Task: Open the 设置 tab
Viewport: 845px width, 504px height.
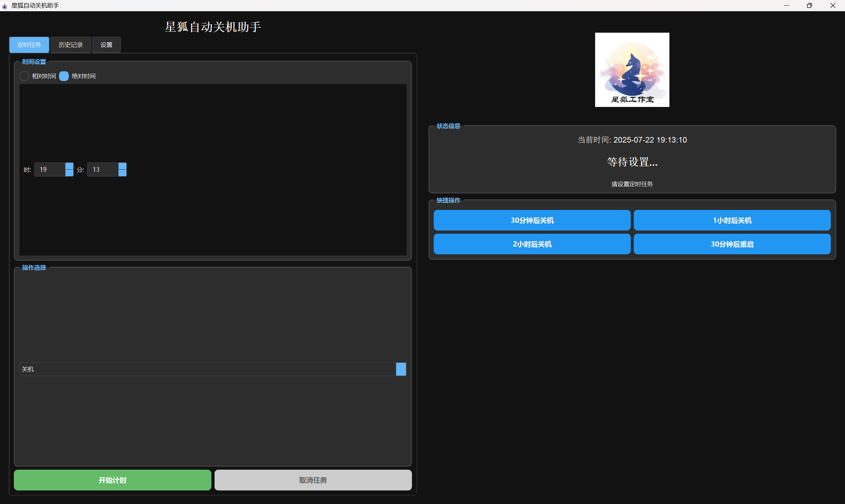Action: point(106,45)
